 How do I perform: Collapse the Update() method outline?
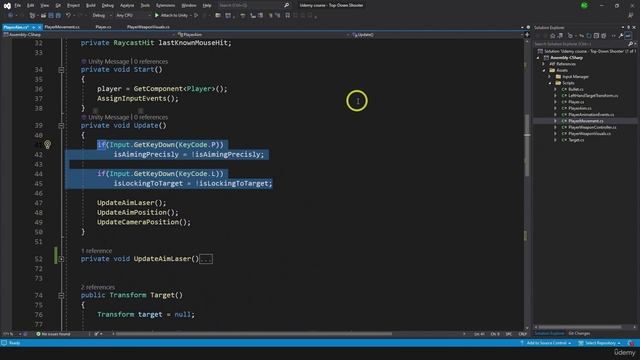(61, 126)
